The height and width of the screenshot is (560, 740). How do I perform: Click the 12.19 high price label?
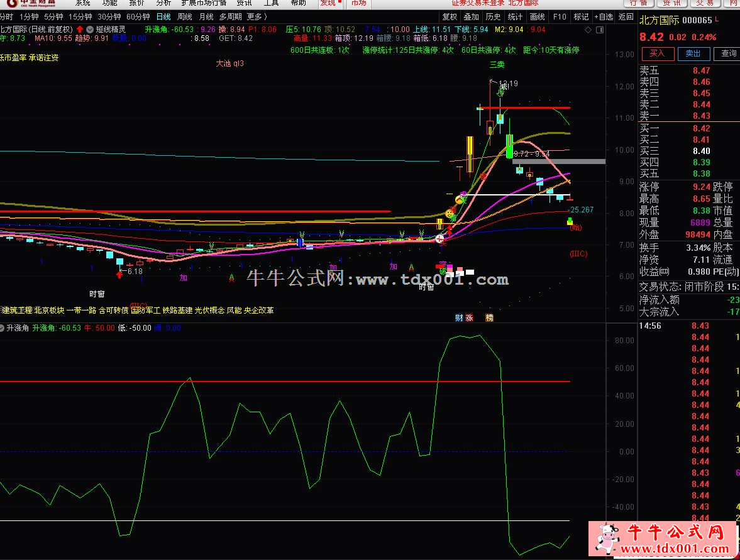[x=508, y=84]
